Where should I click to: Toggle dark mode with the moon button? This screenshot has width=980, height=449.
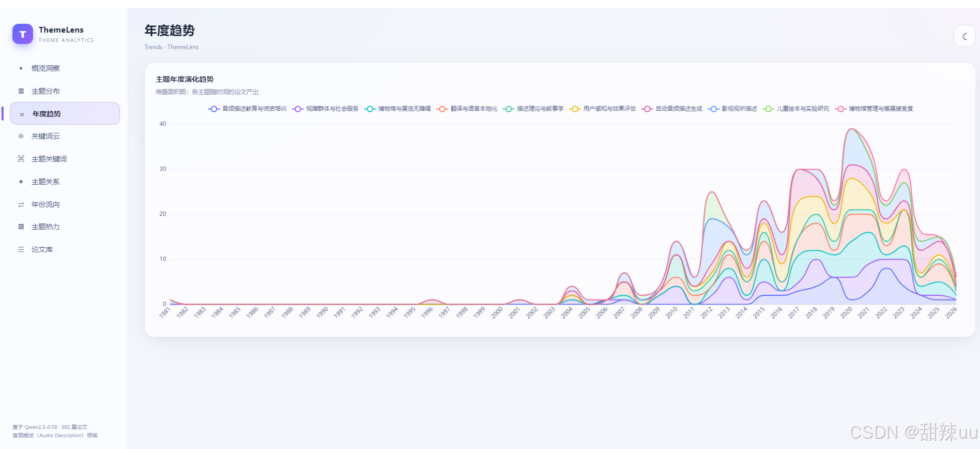pyautogui.click(x=964, y=36)
